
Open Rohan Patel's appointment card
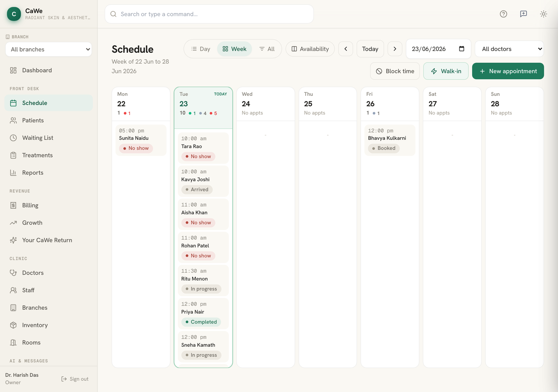203,247
